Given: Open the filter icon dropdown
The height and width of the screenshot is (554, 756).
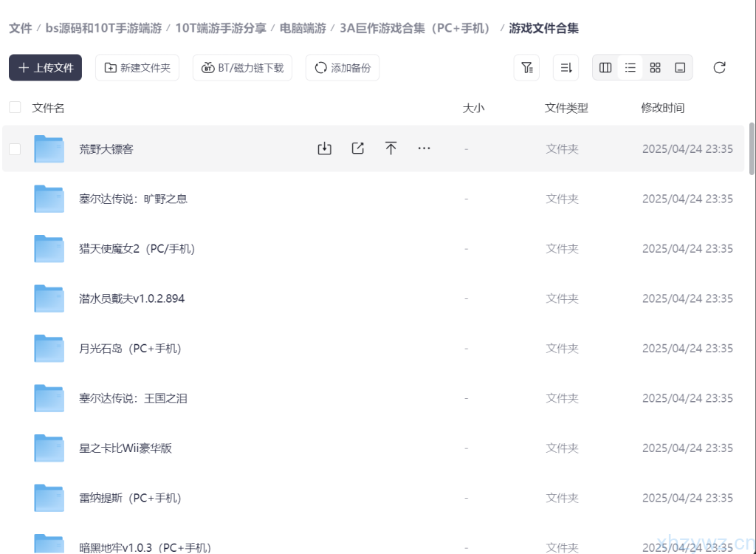Looking at the screenshot, I should coord(526,68).
